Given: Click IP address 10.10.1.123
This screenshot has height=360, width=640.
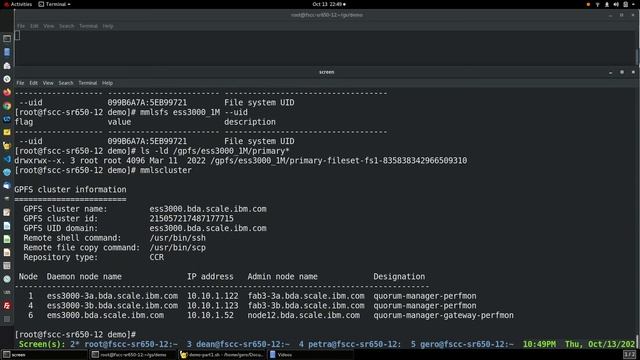Looking at the screenshot, I should point(213,305).
